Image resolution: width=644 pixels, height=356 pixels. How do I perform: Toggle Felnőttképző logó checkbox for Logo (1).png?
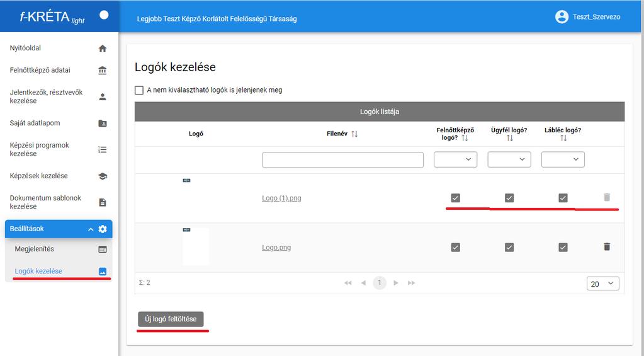(x=456, y=198)
